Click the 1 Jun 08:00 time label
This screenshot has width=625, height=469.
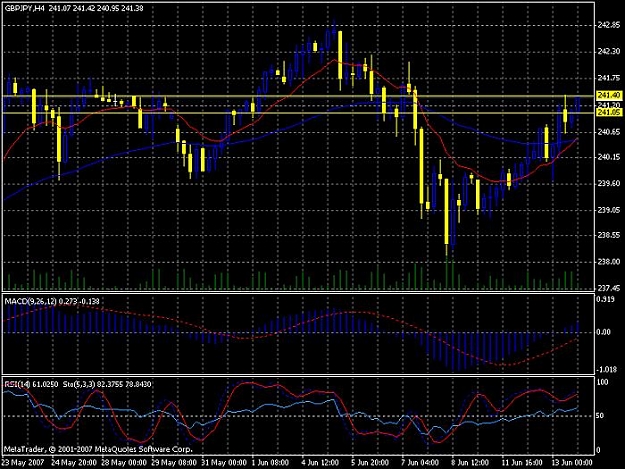[x=270, y=463]
